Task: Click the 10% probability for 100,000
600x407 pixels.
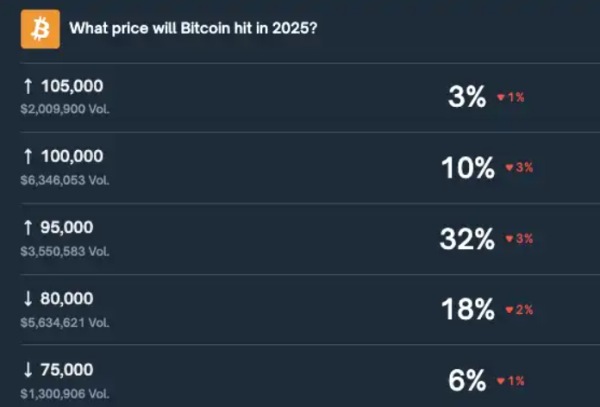Action: [x=468, y=169]
